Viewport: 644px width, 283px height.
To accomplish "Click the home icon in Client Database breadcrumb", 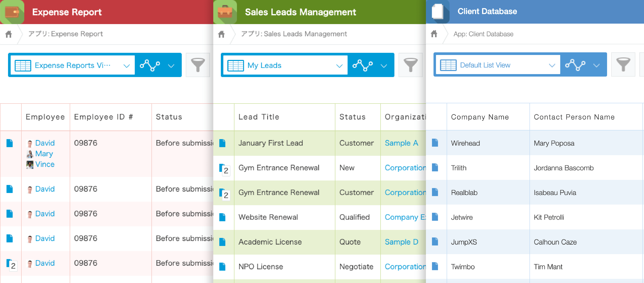I will pyautogui.click(x=434, y=34).
